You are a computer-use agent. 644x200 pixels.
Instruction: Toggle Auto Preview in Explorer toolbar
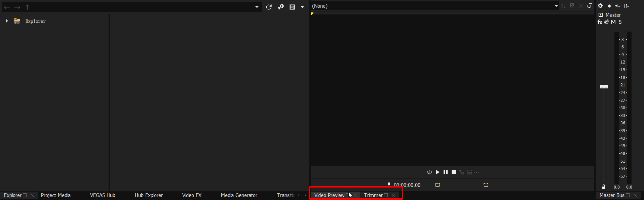pos(281,7)
